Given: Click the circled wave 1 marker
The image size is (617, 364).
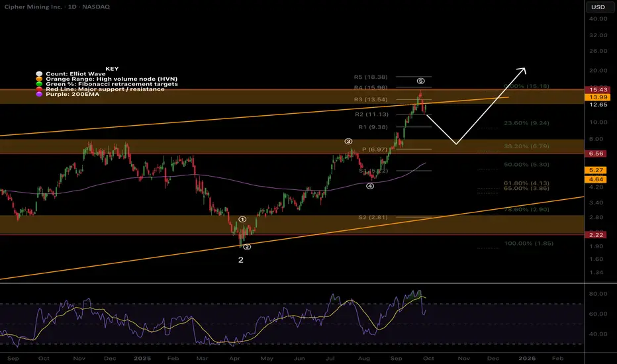Looking at the screenshot, I should 242,219.
